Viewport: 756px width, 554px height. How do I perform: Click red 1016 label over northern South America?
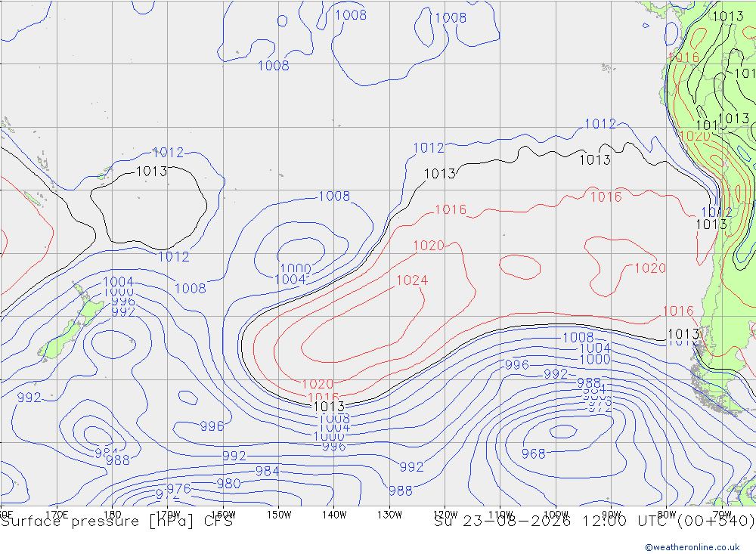click(683, 57)
